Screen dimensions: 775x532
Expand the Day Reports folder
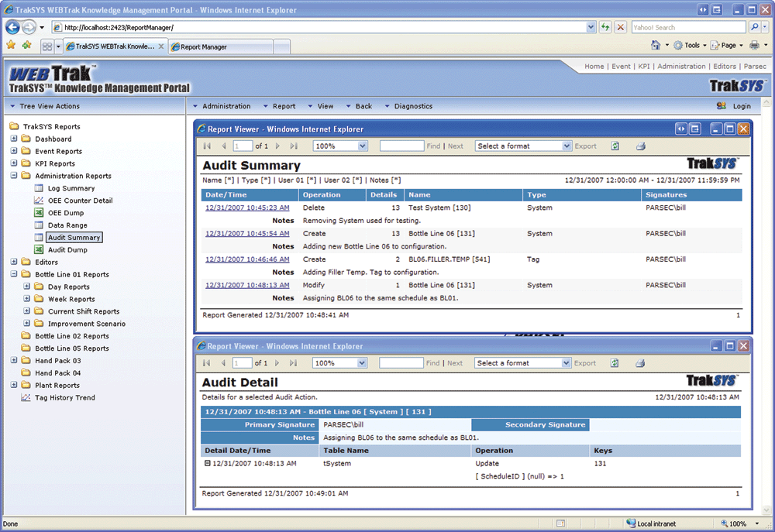coord(26,286)
